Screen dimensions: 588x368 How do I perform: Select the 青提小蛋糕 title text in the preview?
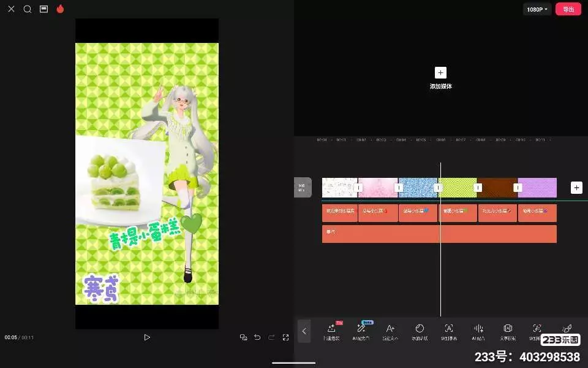pyautogui.click(x=146, y=235)
